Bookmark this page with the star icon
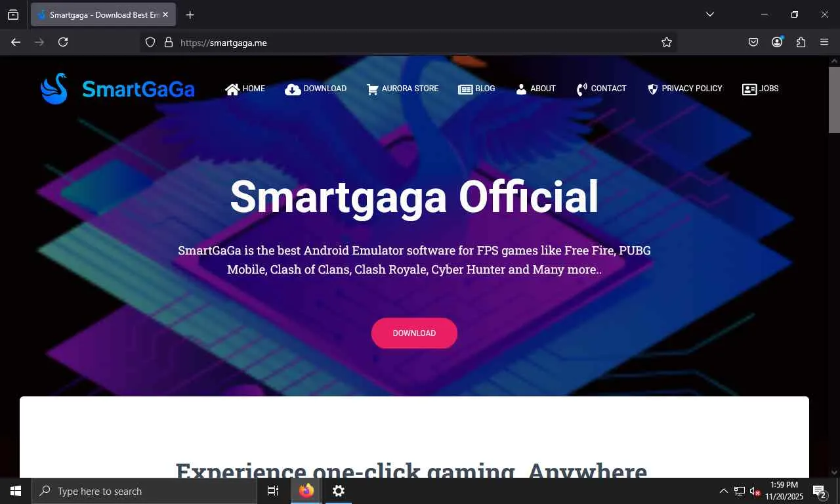 pos(667,42)
